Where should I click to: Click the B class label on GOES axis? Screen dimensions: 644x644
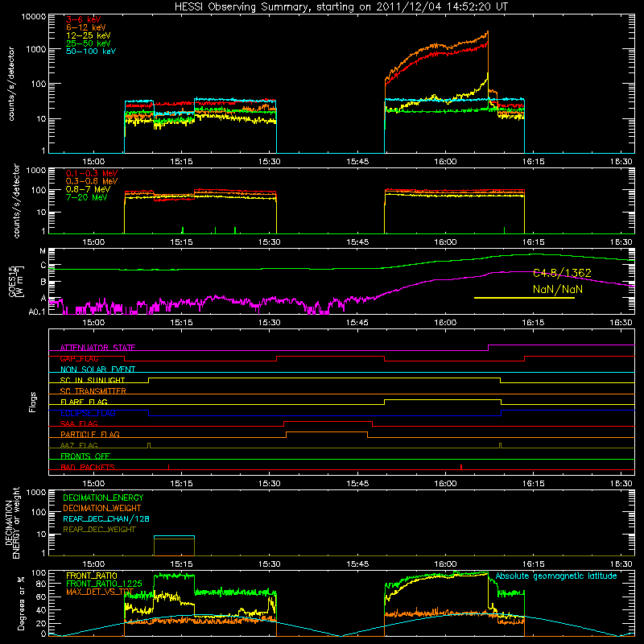click(43, 283)
